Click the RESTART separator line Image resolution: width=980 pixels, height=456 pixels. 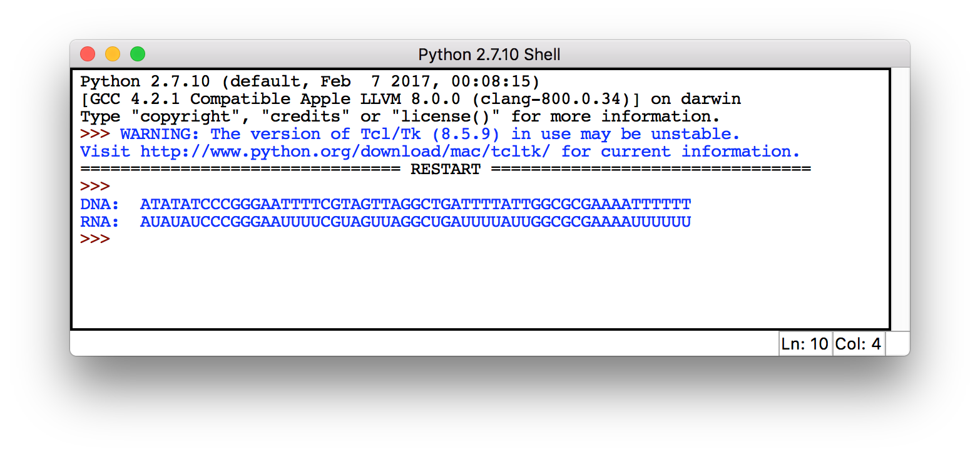pos(446,169)
